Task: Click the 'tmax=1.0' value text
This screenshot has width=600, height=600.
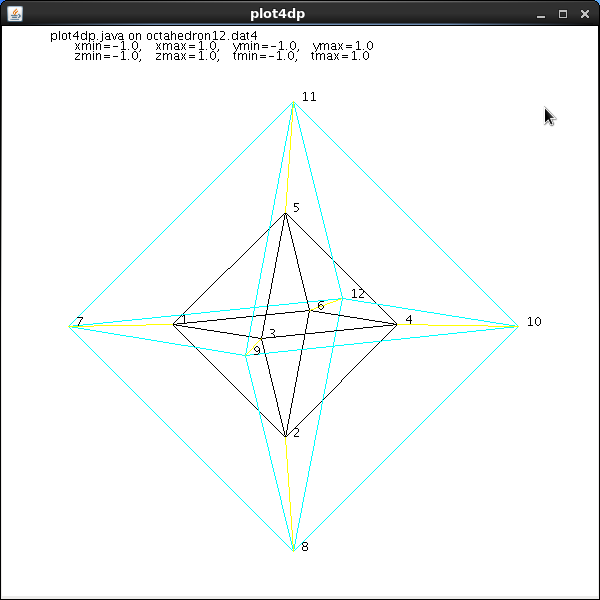Action: click(340, 56)
